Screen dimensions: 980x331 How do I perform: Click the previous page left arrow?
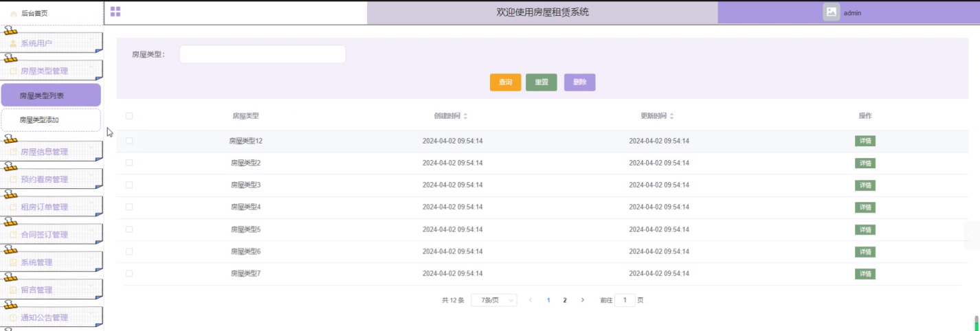[531, 300]
